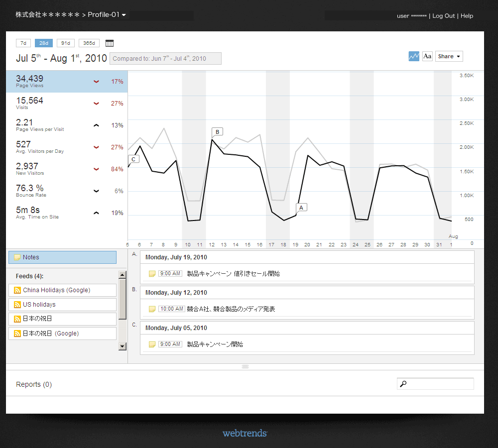This screenshot has width=498, height=448.
Task: Click chart marker A on July 19
Action: pos(301,208)
